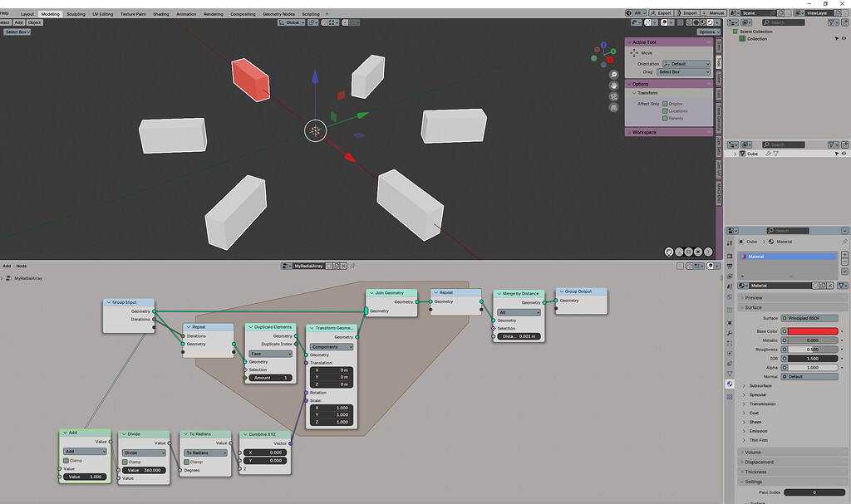Toggle X-ray mode icon in viewport header
851x504 pixels.
pyautogui.click(x=680, y=22)
